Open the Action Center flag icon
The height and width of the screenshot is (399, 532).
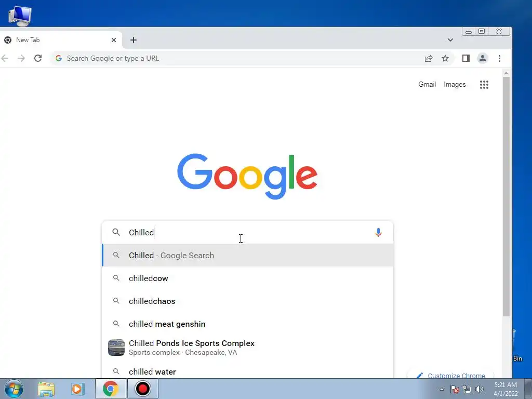click(454, 389)
